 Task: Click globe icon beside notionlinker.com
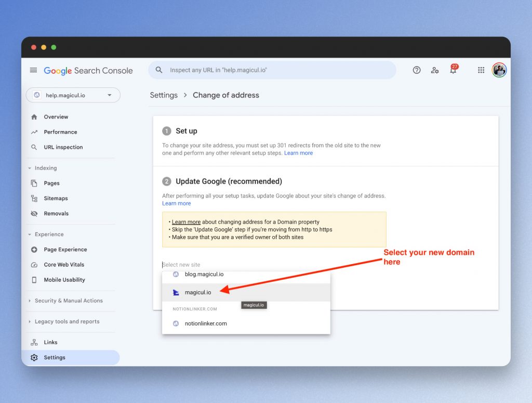(176, 323)
